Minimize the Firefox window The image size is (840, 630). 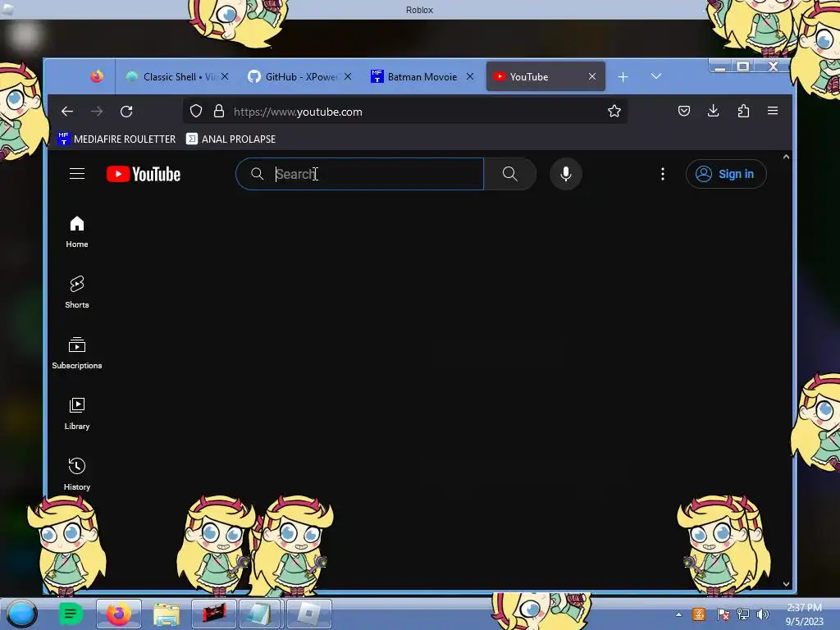pyautogui.click(x=720, y=66)
